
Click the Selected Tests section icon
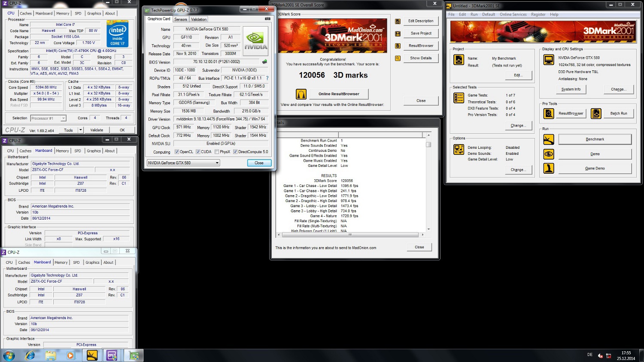[x=459, y=98]
